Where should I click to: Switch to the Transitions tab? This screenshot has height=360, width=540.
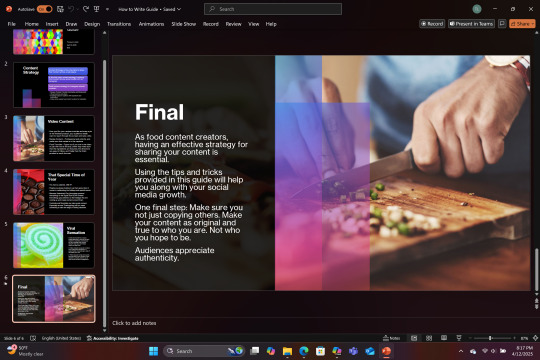(x=119, y=24)
